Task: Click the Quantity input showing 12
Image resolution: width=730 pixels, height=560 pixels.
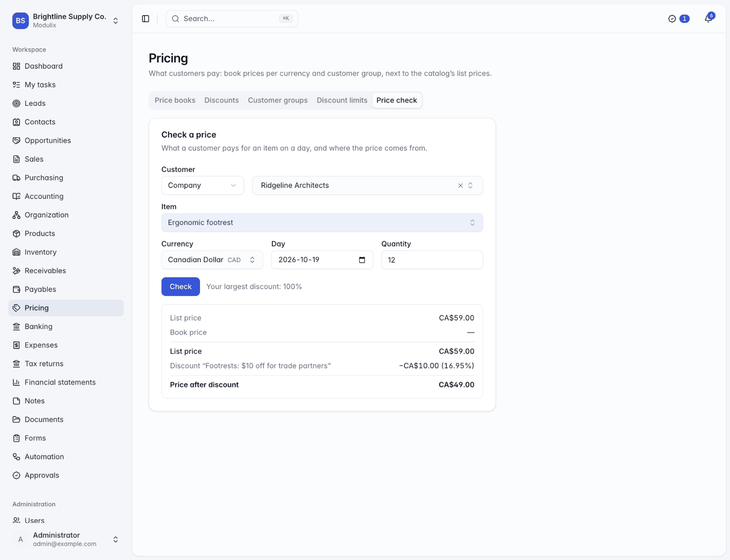Action: [432, 260]
